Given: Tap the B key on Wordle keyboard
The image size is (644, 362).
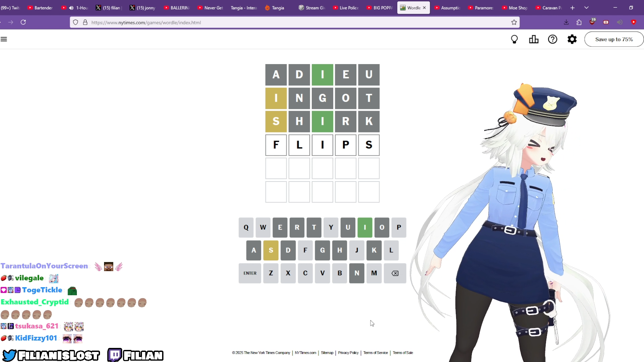Looking at the screenshot, I should pos(340,273).
